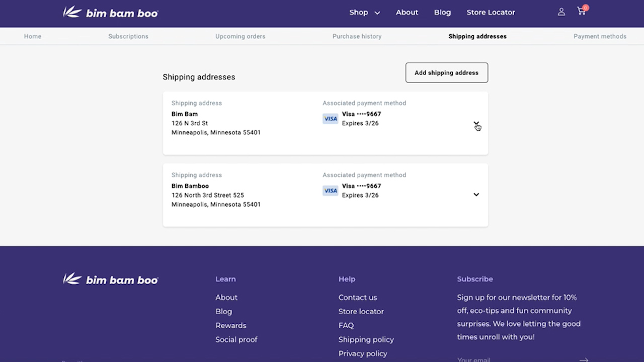Go to About in top navigation

[x=407, y=12]
